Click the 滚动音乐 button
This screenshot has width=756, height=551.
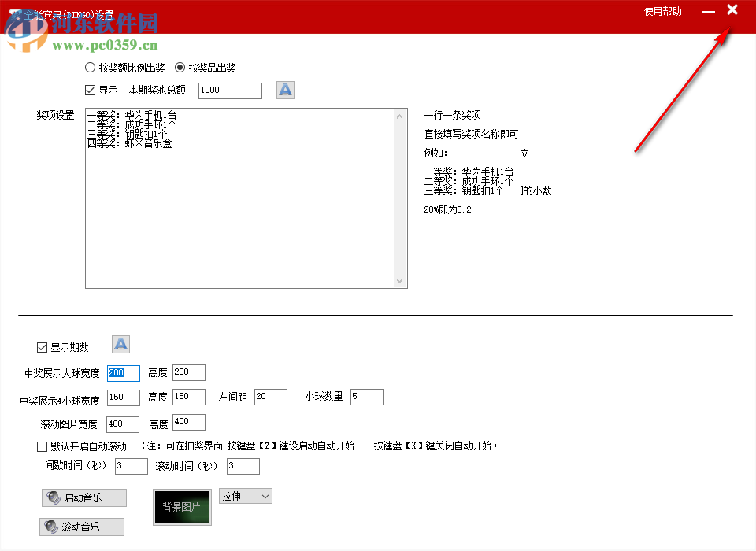82,527
